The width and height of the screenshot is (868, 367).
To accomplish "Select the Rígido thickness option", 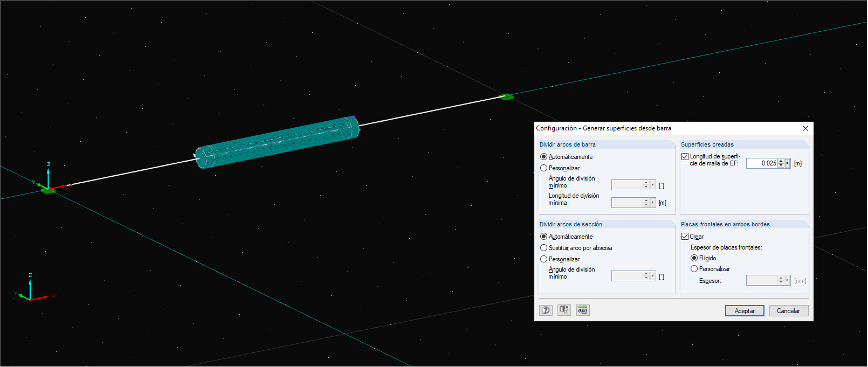I will click(703, 258).
